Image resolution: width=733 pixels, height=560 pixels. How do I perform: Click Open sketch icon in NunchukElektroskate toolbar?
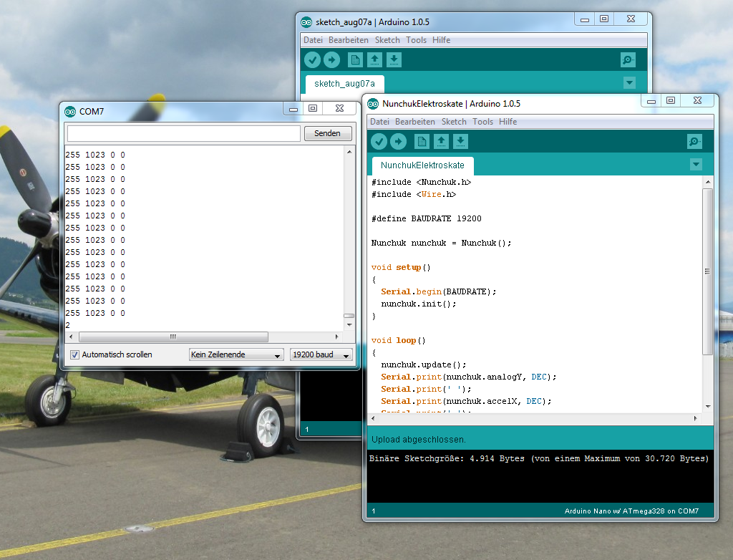point(442,142)
